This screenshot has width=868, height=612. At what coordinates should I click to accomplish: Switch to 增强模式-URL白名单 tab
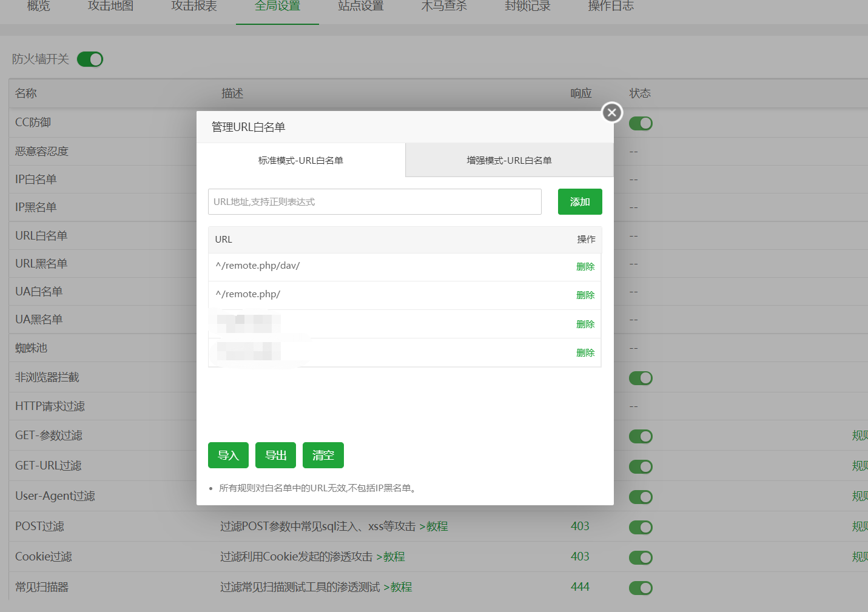pos(509,161)
